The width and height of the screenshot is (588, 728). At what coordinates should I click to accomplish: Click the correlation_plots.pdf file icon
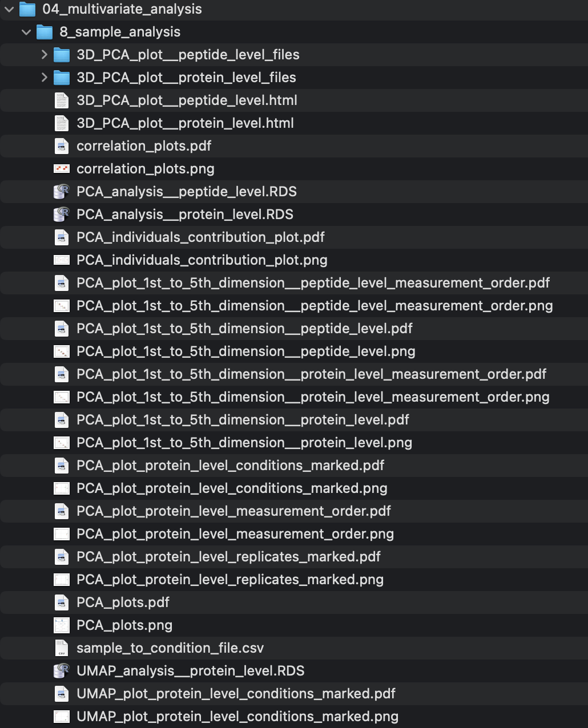[x=62, y=146]
